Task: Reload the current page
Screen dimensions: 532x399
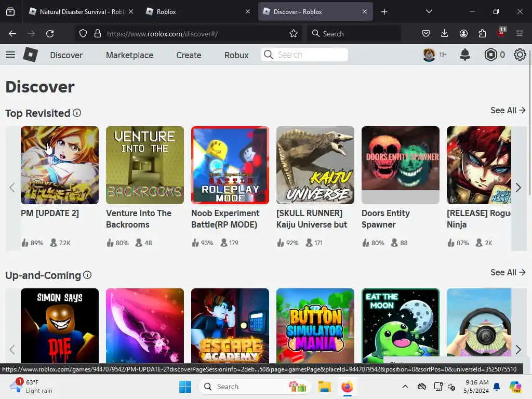Action: (x=50, y=34)
